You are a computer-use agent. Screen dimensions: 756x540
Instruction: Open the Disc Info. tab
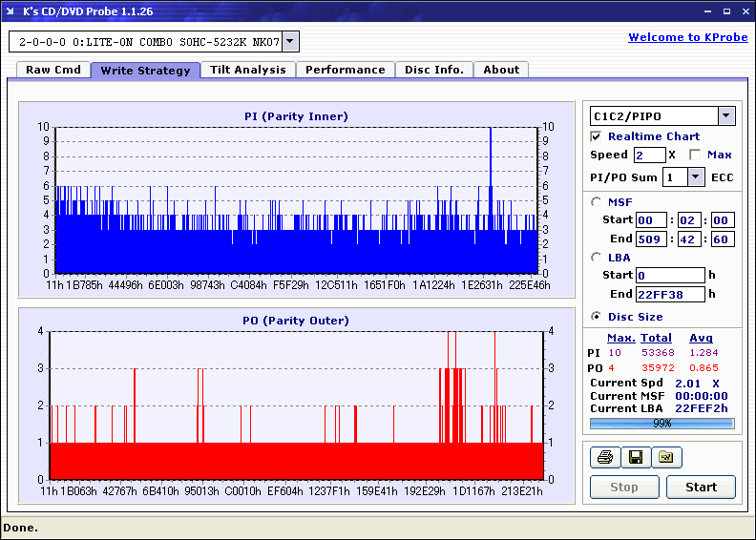[x=434, y=70]
